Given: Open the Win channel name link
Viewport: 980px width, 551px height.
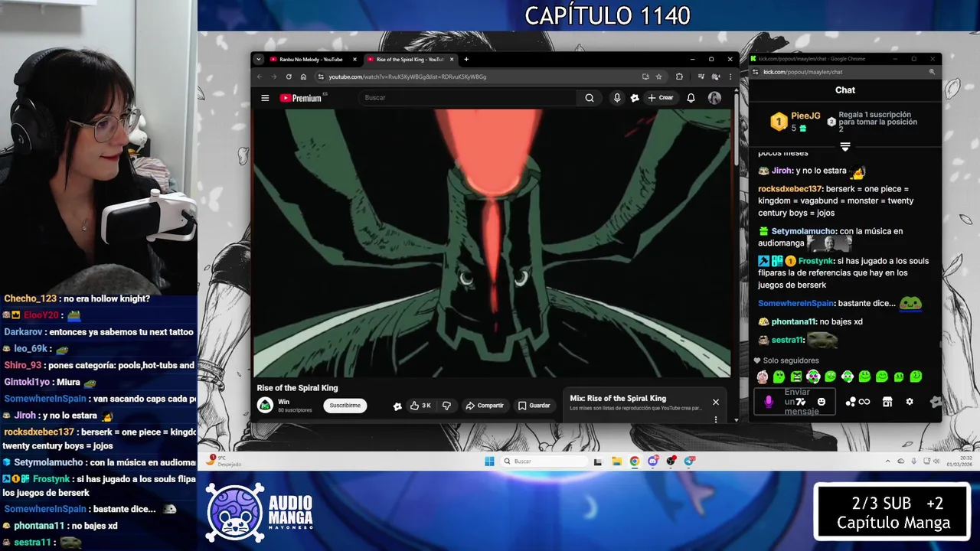Looking at the screenshot, I should point(283,401).
